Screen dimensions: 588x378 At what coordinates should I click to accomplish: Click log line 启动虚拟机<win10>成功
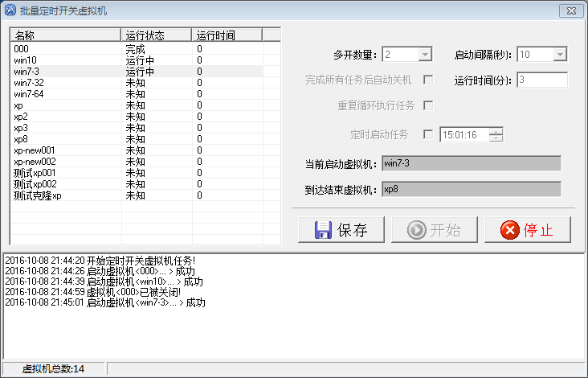(x=104, y=281)
